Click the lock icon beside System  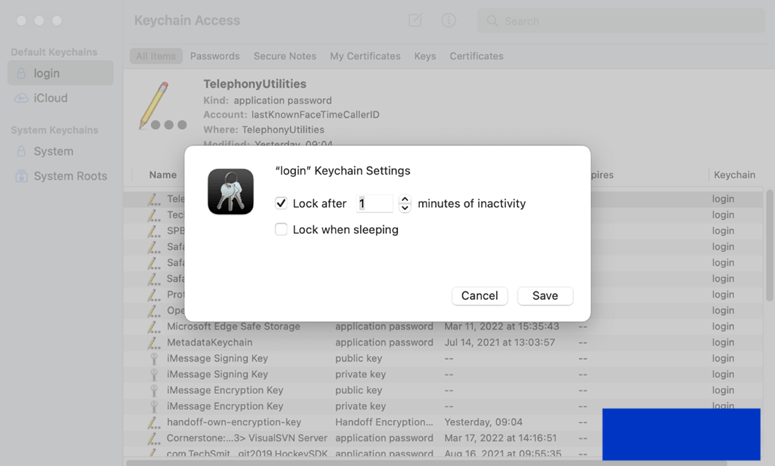point(21,151)
